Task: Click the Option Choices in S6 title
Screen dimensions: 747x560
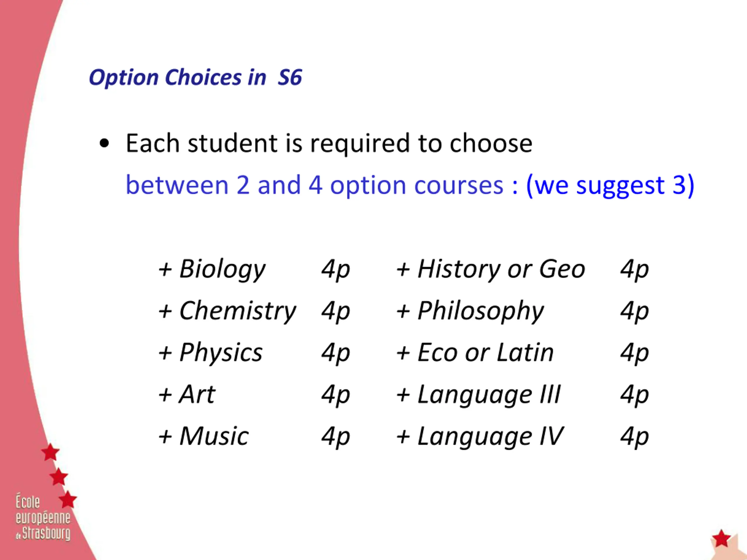Action: pyautogui.click(x=195, y=77)
